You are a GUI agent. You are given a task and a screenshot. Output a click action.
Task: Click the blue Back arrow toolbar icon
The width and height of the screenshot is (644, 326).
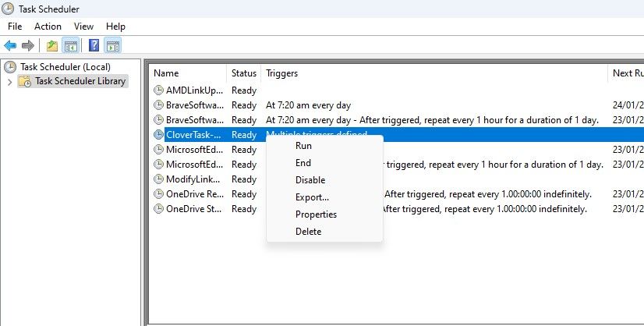[x=10, y=45]
